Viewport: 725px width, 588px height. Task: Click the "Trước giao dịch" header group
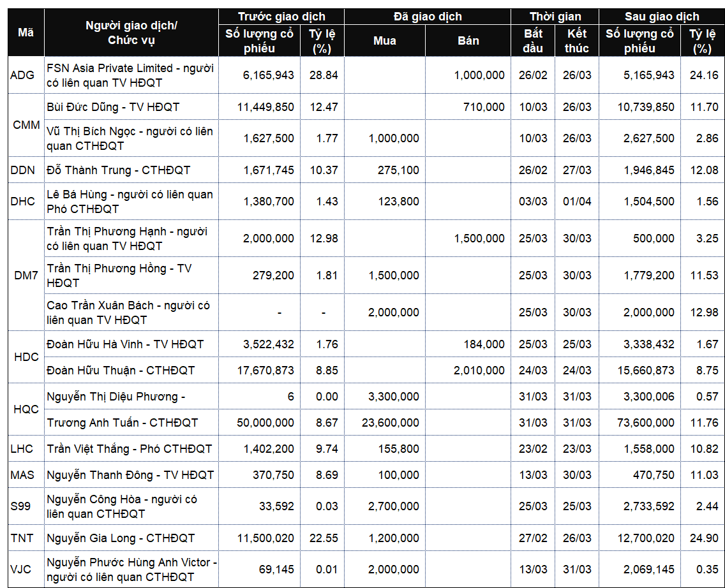point(281,17)
